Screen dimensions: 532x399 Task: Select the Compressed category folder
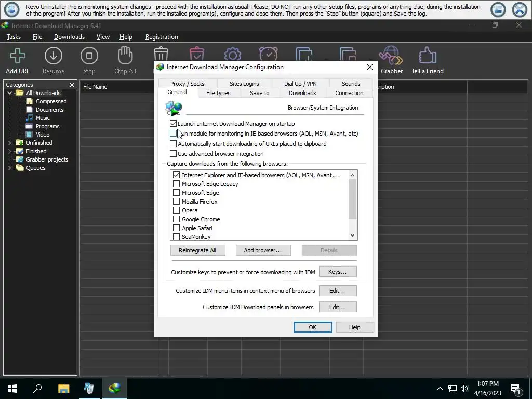[x=47, y=101]
